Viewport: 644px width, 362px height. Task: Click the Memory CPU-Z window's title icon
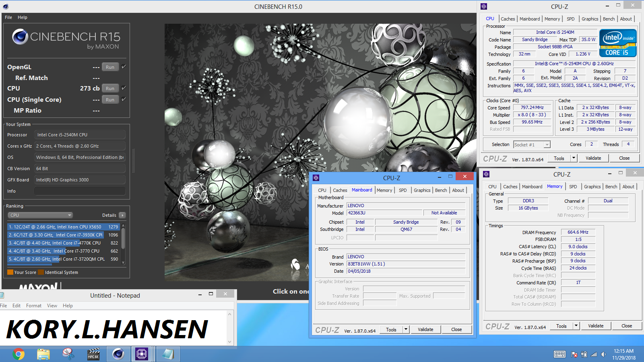tap(486, 174)
